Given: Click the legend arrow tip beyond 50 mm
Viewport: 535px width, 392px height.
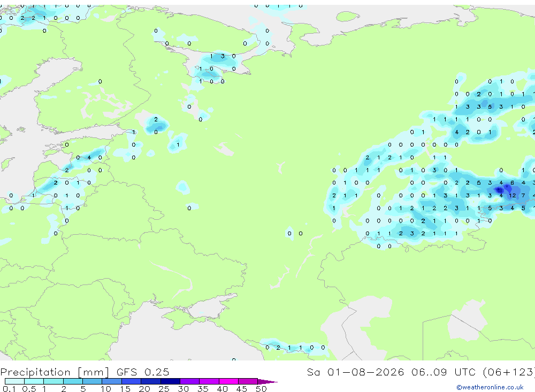Looking at the screenshot, I should click(x=267, y=381).
